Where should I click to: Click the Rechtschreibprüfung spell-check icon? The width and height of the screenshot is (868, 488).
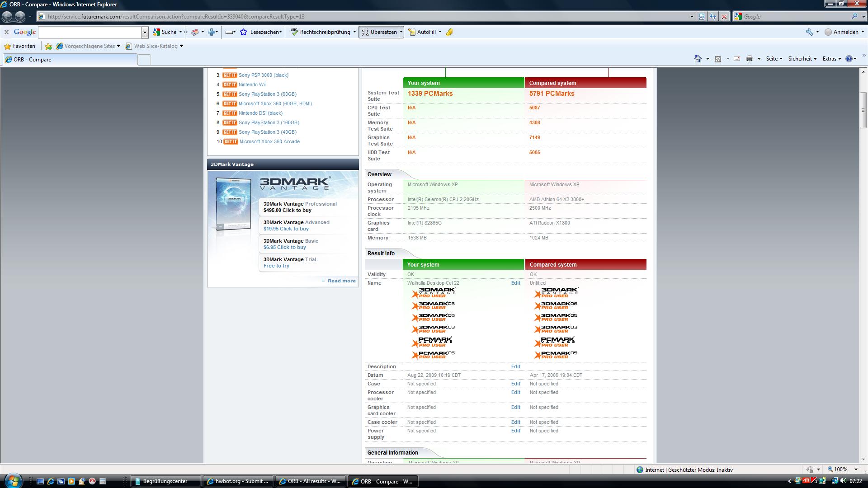tap(294, 32)
